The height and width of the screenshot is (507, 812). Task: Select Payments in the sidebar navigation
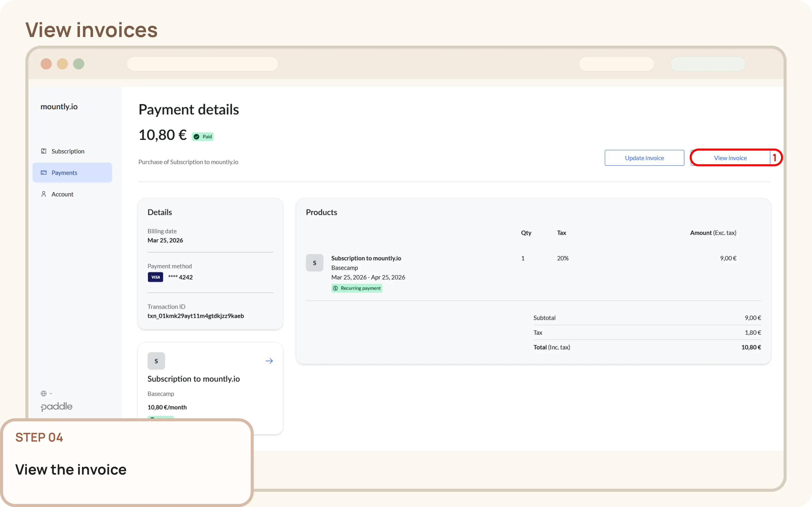[64, 172]
